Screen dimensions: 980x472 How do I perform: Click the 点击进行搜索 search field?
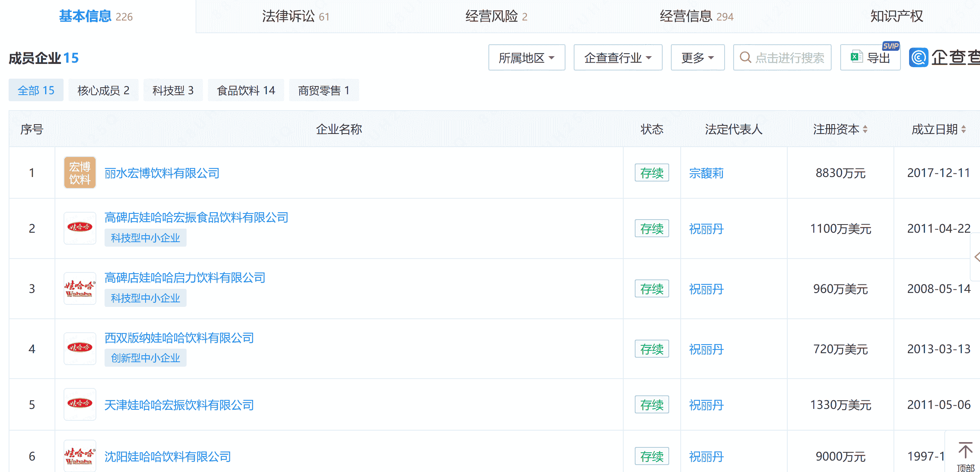[789, 58]
